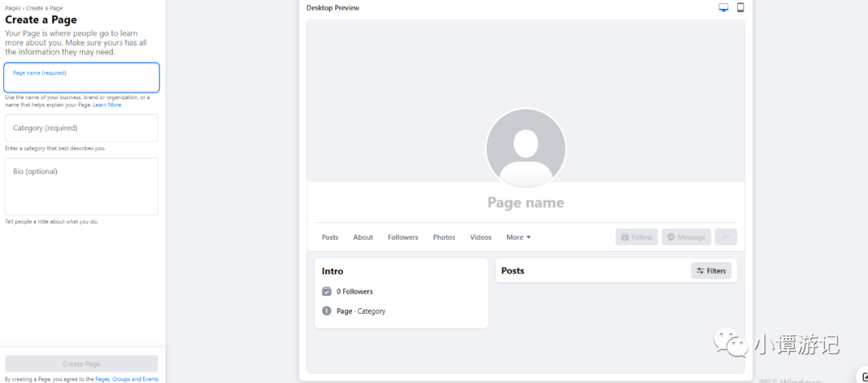Open the Followers tab in preview
Viewport: 868px width, 383px height.
coord(403,237)
